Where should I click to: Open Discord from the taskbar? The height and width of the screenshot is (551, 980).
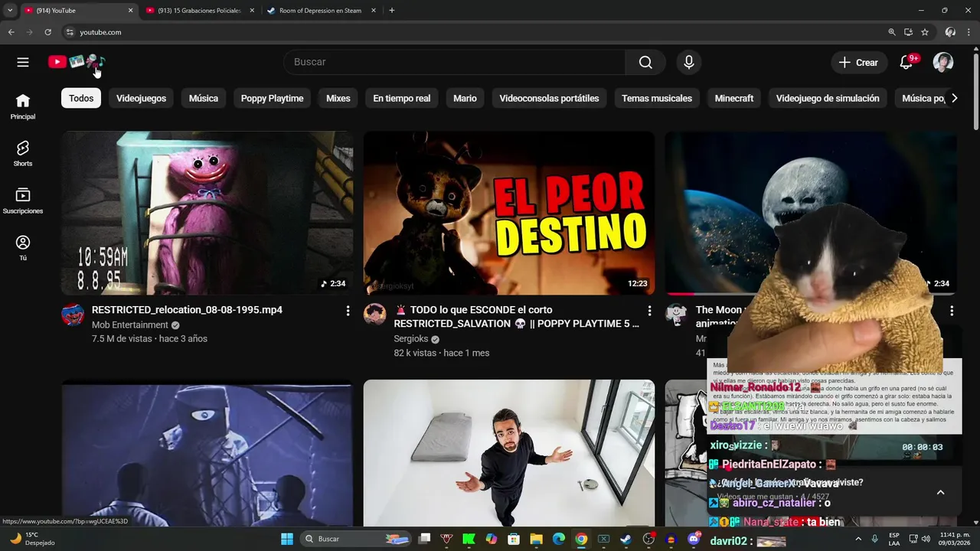694,539
